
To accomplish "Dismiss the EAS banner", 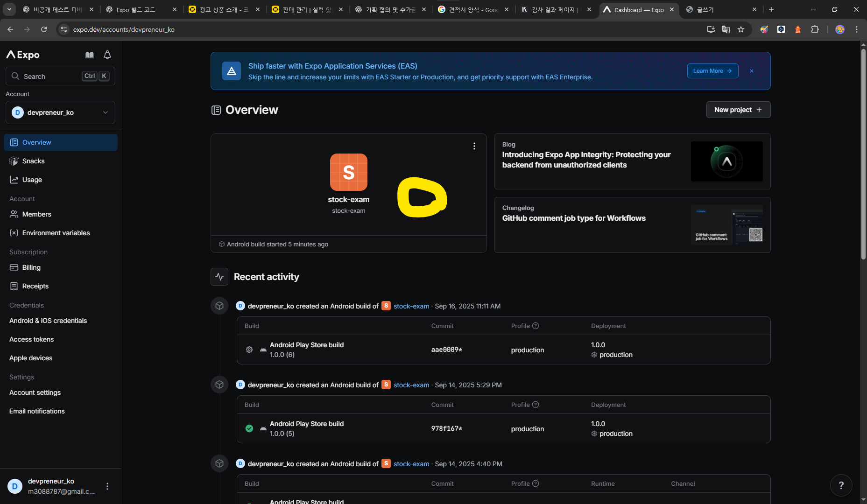I will click(752, 71).
